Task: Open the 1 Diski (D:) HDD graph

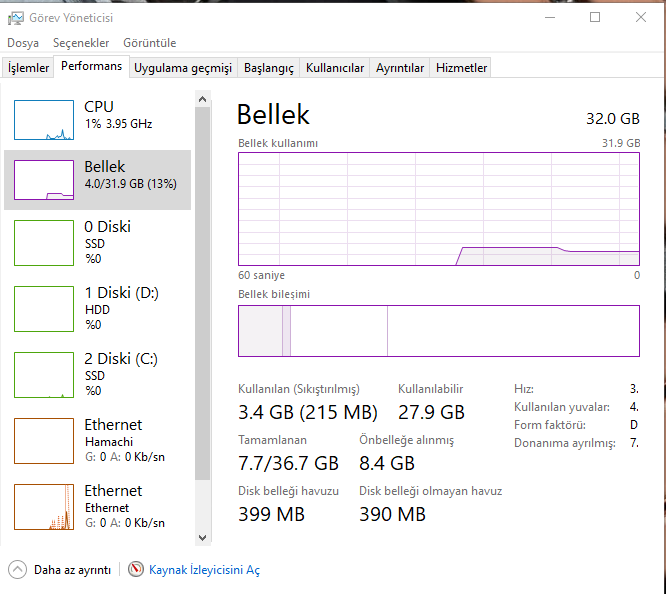Action: tap(44, 306)
